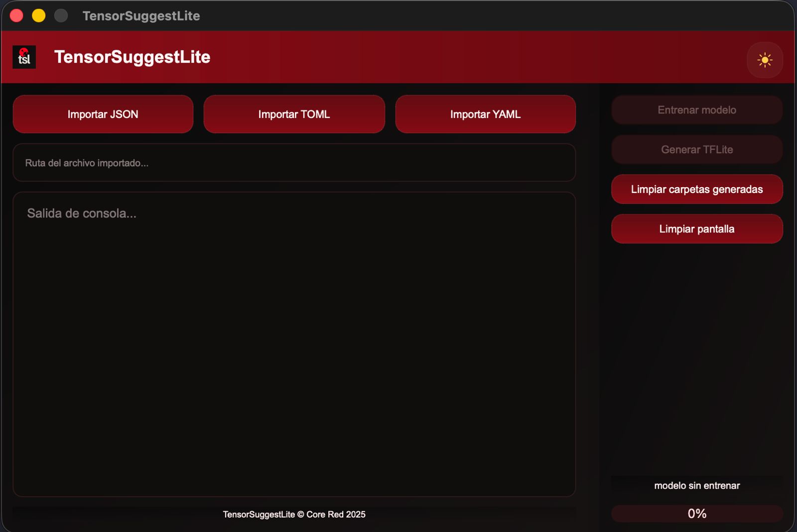Click the Core Red 2025 footer text
Image resolution: width=797 pixels, height=532 pixels.
pos(294,514)
